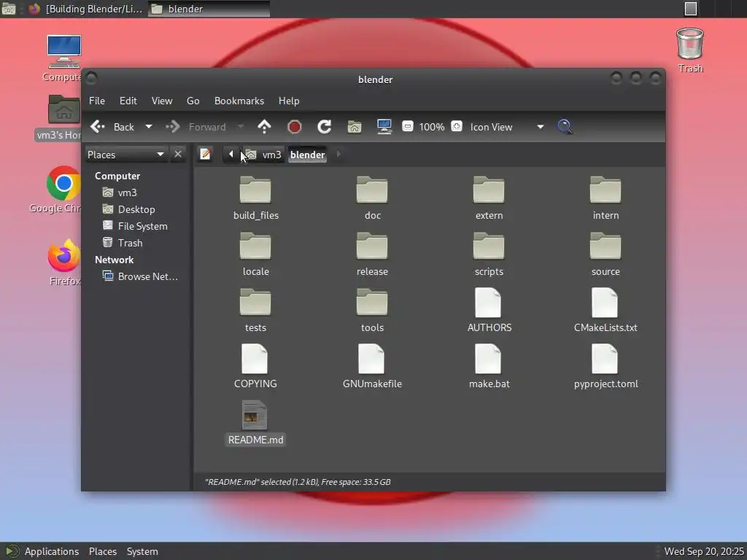Click the clock showing Wed Sep 20
Image resolution: width=747 pixels, height=560 pixels.
click(x=704, y=551)
